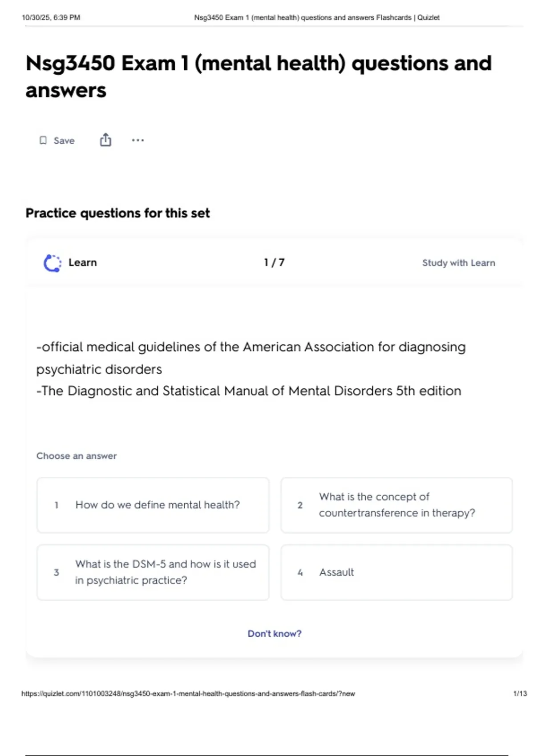Click the 1 / 7 progress counter

(x=274, y=262)
